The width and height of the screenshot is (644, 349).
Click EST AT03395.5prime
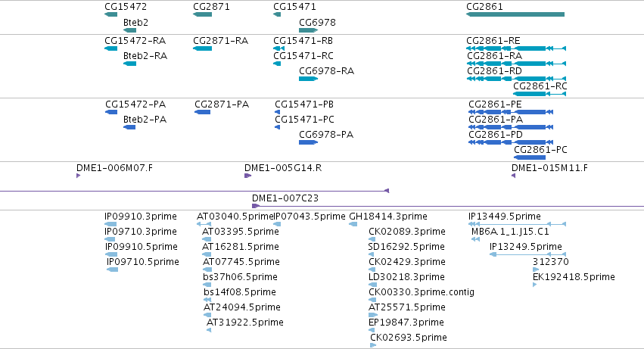coord(207,240)
